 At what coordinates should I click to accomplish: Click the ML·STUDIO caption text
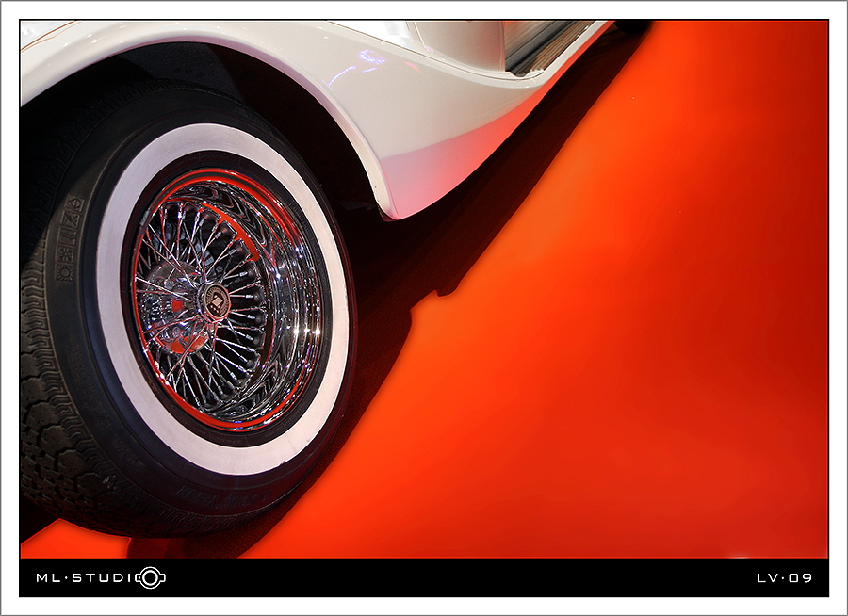[x=101, y=577]
